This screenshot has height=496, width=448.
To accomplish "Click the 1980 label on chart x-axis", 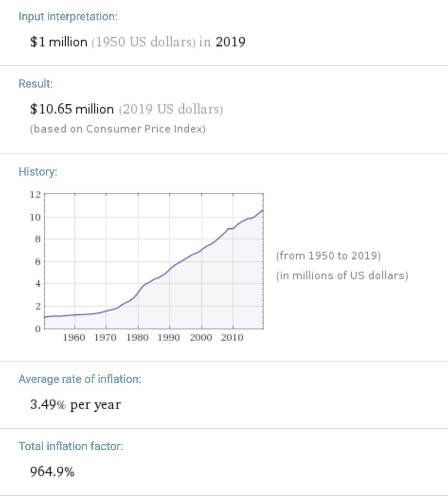I will point(137,337).
